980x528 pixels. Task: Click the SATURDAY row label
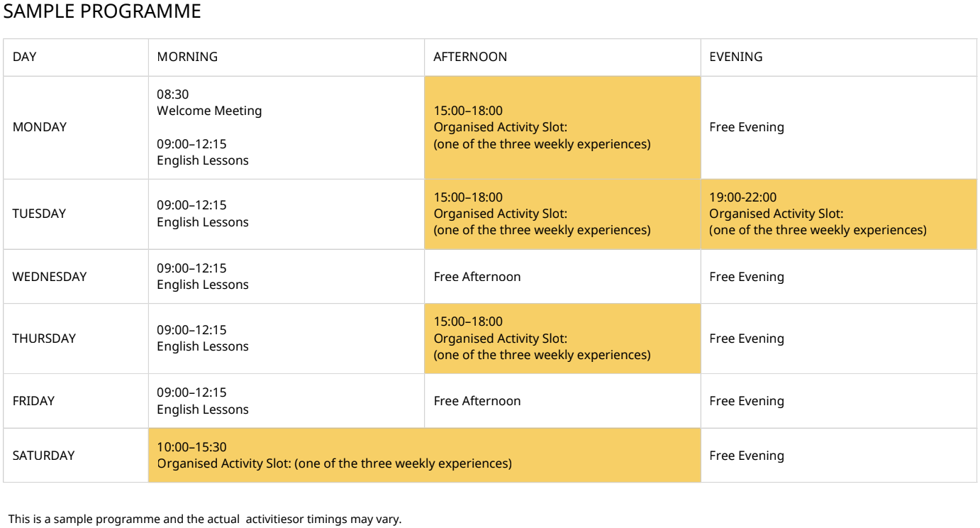(43, 456)
